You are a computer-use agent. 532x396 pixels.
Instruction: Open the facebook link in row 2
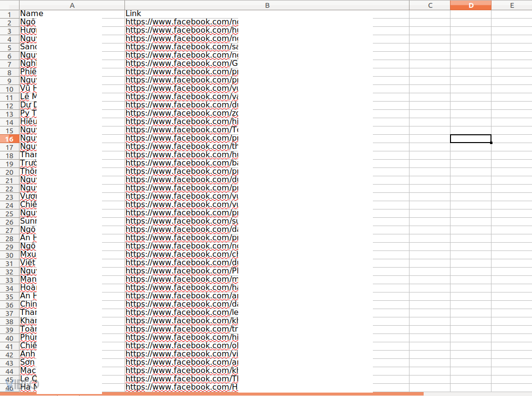(x=182, y=21)
